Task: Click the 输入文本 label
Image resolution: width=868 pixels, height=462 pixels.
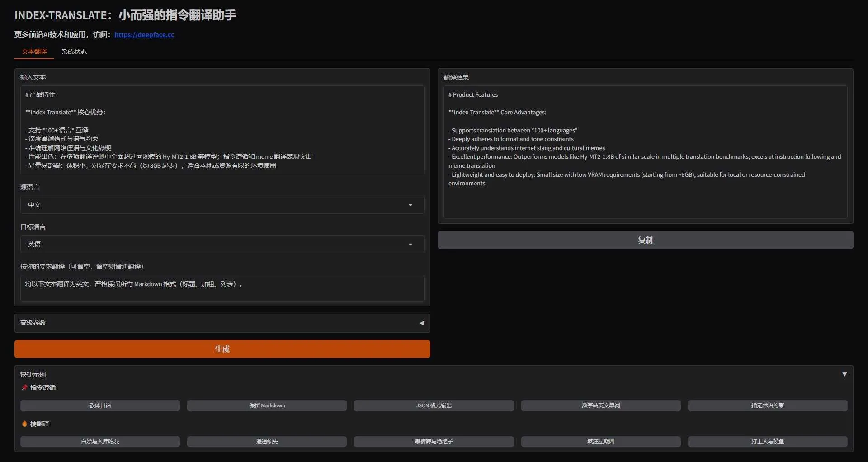Action: click(x=33, y=77)
